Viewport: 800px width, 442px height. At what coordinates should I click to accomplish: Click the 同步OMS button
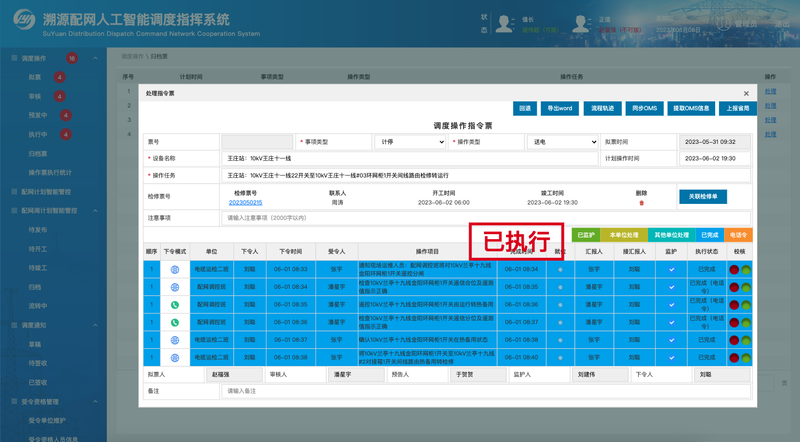[644, 108]
